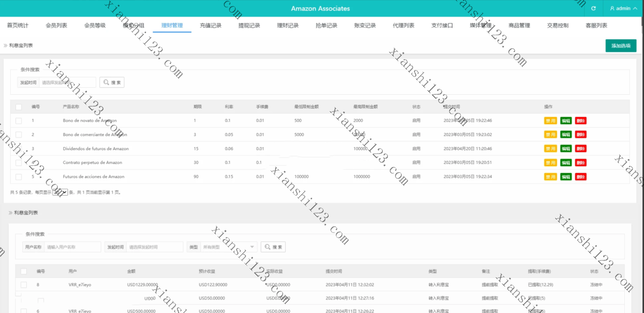Open 充值记录 tab
This screenshot has height=313, width=644.
point(210,26)
